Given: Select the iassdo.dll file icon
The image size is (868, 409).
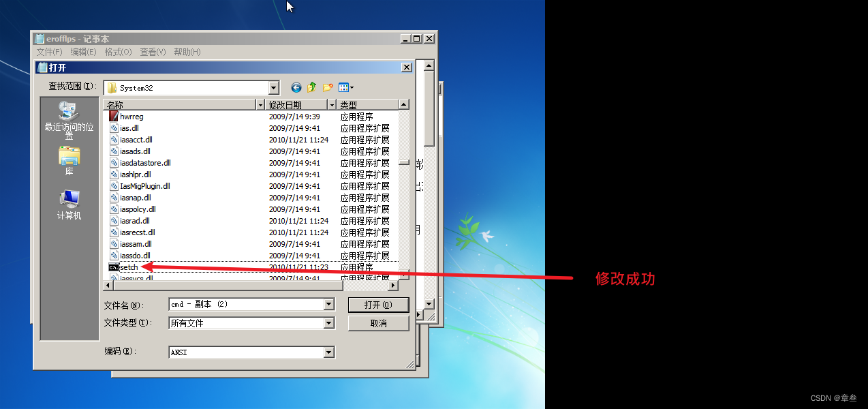Looking at the screenshot, I should 114,256.
